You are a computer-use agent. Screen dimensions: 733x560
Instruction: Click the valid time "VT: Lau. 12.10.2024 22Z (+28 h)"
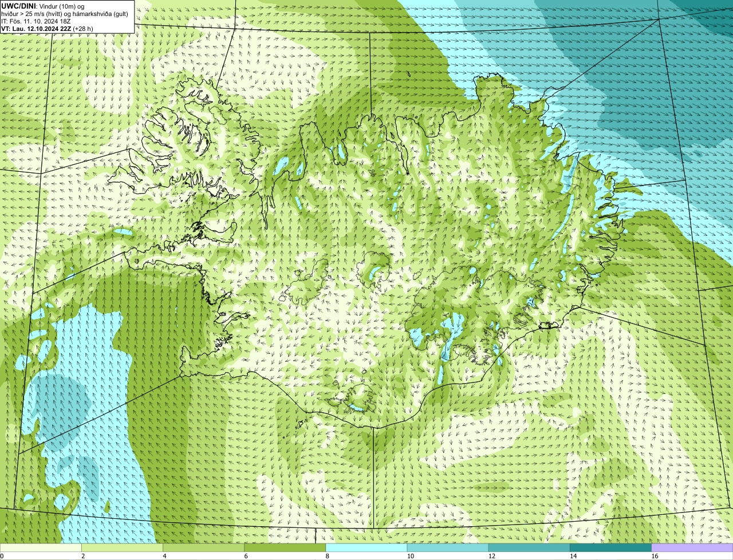pos(48,28)
